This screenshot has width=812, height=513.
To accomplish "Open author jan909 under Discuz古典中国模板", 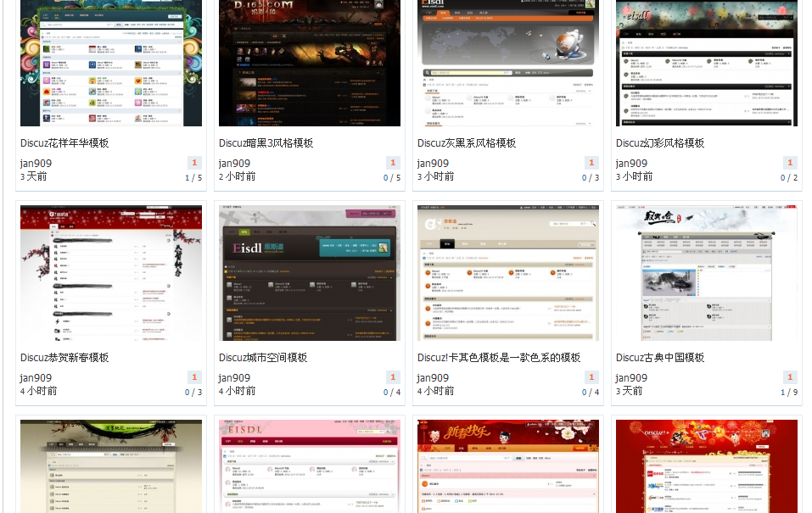I will (631, 378).
